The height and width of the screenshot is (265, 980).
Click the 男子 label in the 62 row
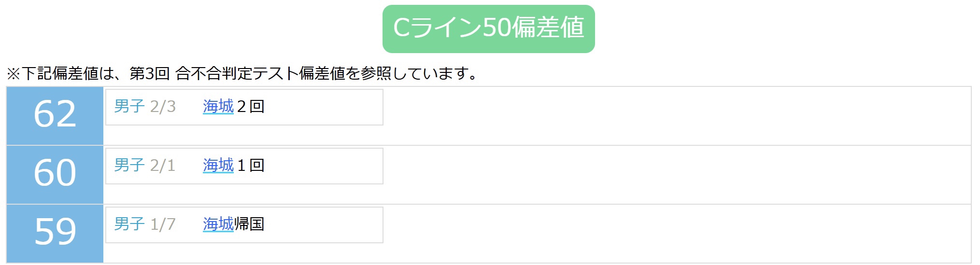pos(129,106)
